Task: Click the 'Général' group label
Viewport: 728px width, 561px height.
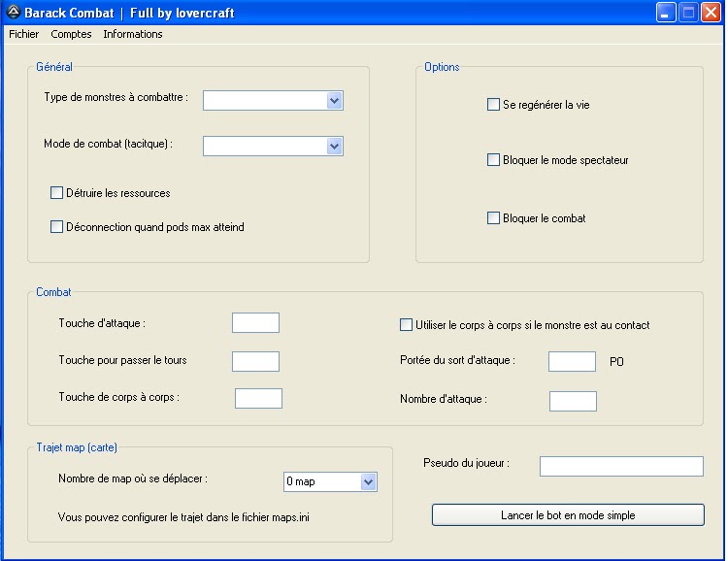Action: click(54, 67)
